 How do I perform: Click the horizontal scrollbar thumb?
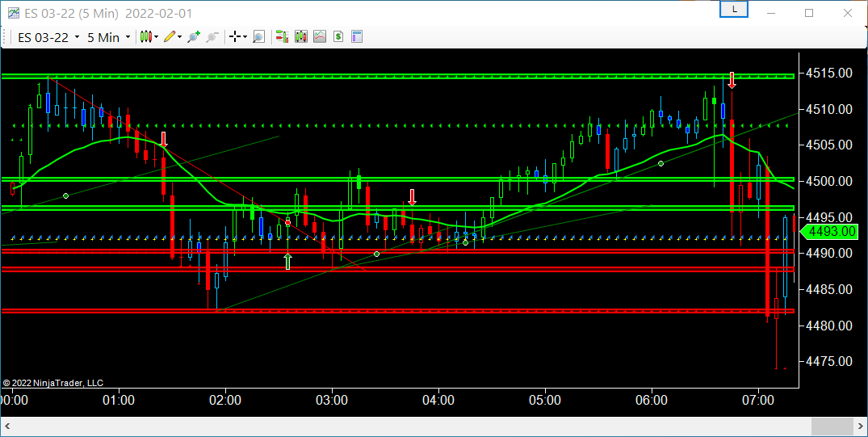coord(832,426)
